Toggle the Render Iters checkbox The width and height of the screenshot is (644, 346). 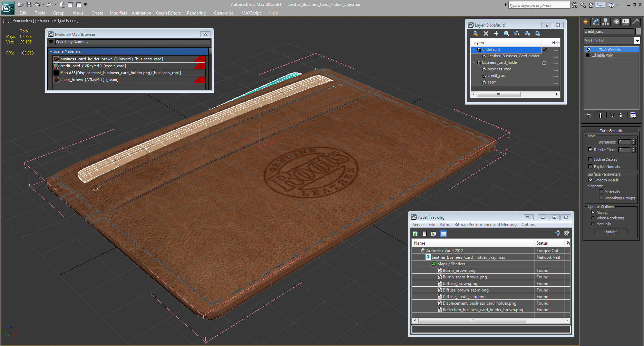(591, 150)
